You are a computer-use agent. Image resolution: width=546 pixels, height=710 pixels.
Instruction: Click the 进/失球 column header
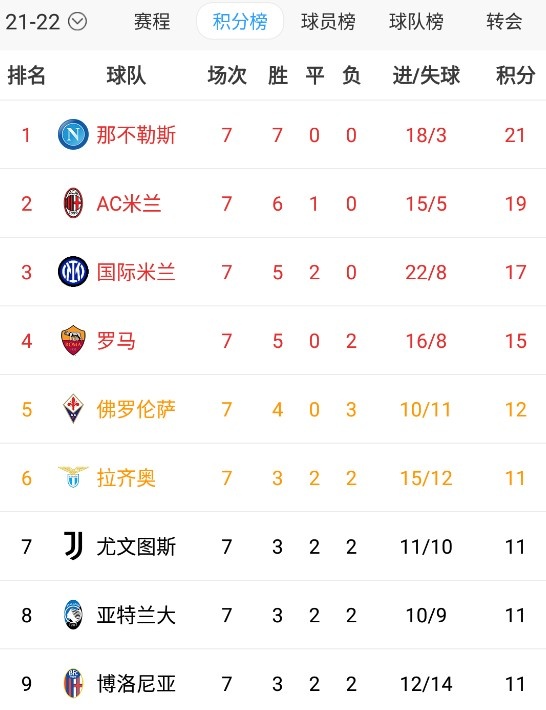point(426,75)
